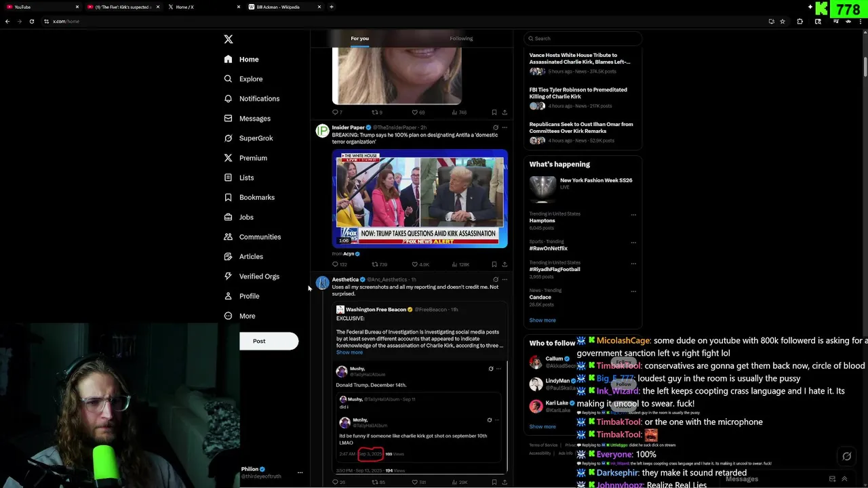Bookmark this page with the star icon
Viewport: 868px width, 488px height.
tap(783, 21)
